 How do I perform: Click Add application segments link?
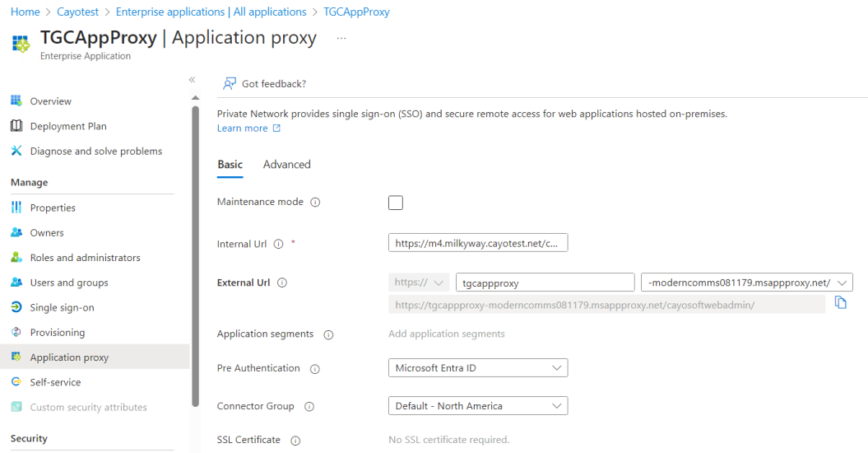(x=447, y=334)
